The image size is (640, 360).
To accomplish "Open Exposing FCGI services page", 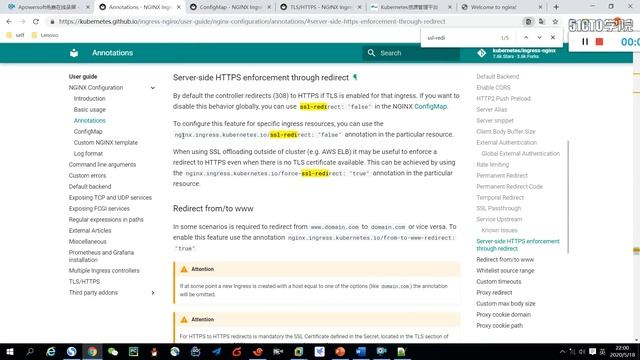I will coord(99,209).
